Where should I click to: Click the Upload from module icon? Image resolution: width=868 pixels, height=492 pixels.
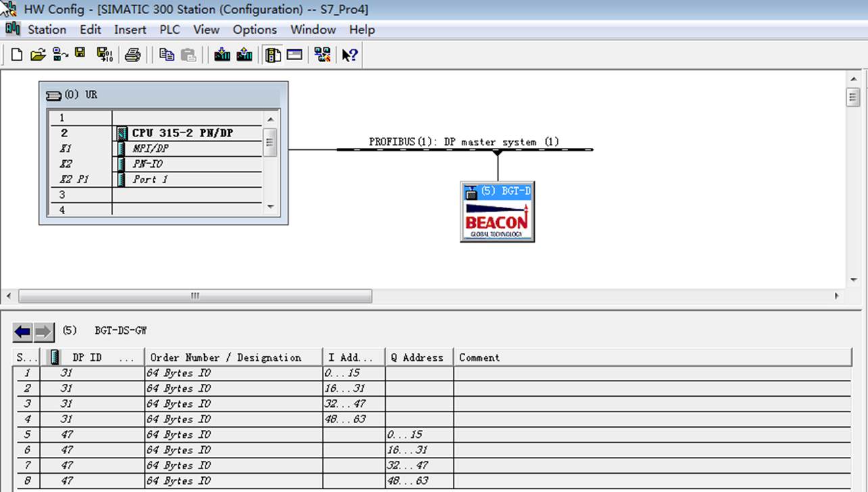tap(245, 55)
